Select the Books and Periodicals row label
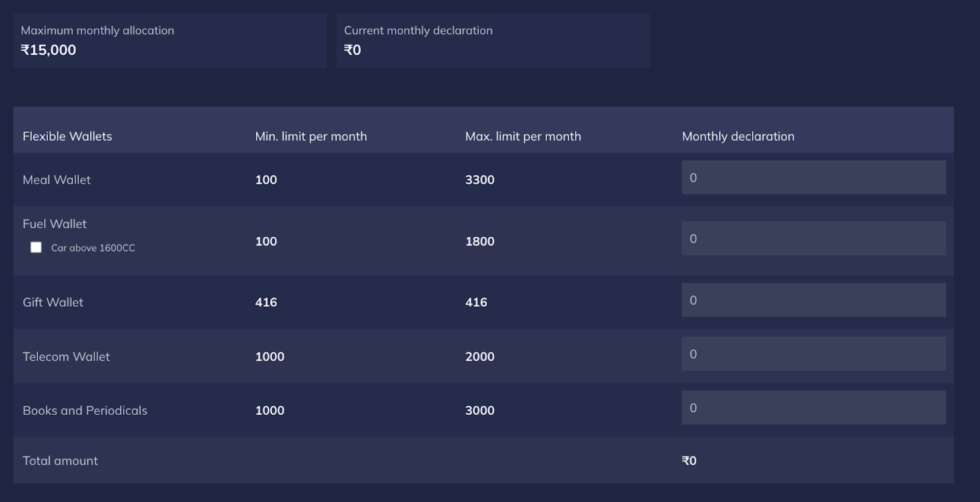Viewport: 980px width, 502px height. (x=85, y=411)
